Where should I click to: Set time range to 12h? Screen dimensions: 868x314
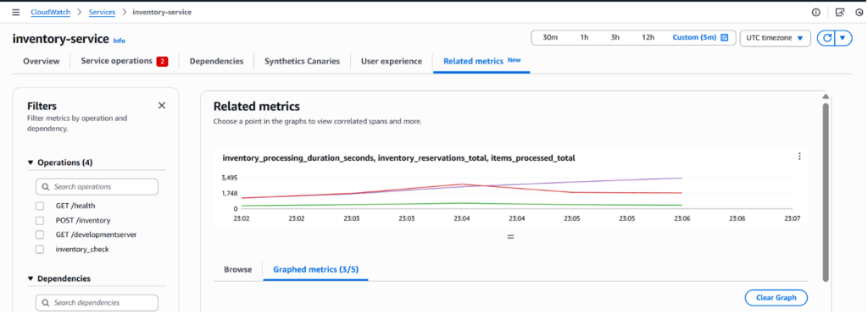pyautogui.click(x=648, y=37)
